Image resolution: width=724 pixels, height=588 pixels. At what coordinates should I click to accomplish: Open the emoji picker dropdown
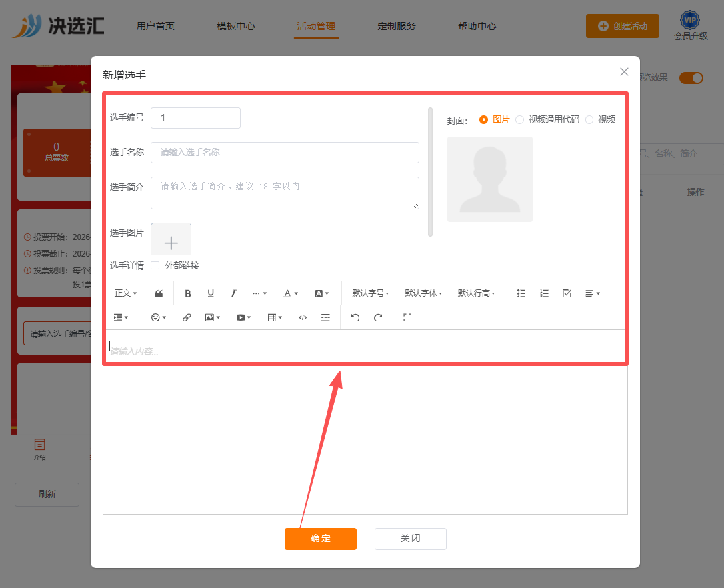159,317
